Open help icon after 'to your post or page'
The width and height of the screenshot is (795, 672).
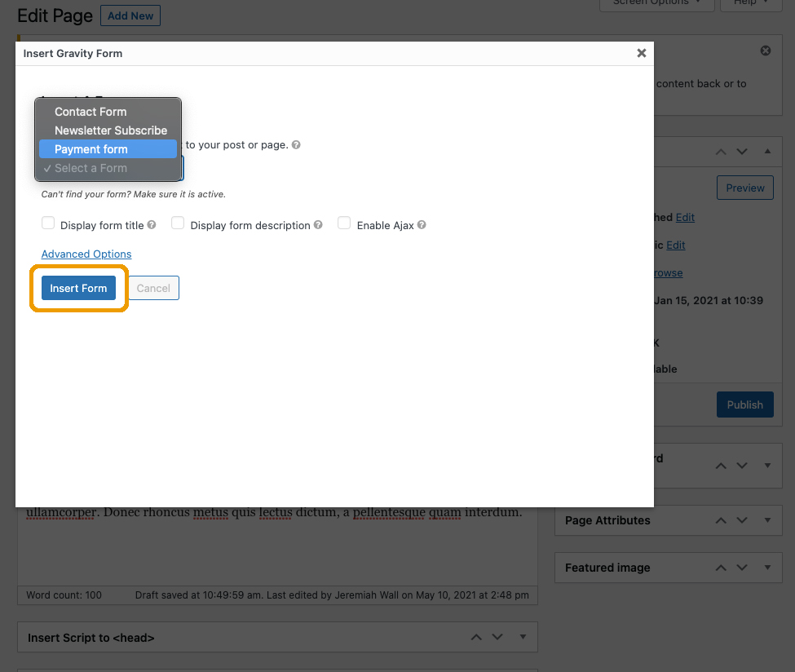click(296, 144)
